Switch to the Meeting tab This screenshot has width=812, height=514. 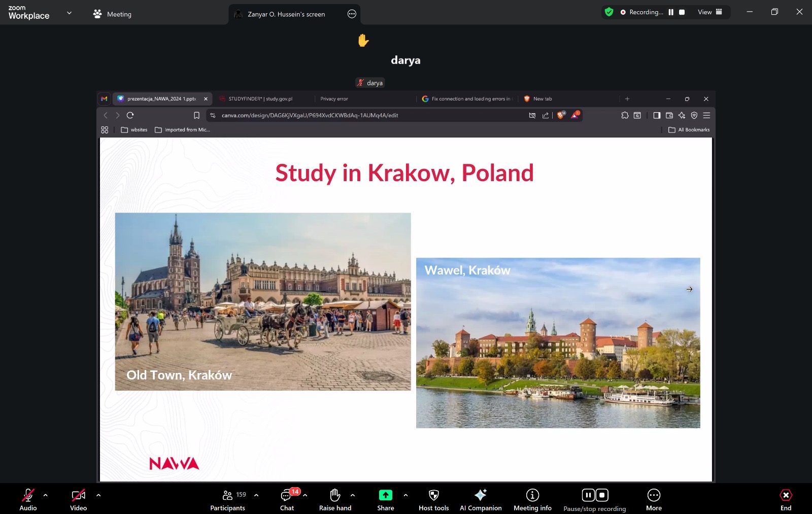[x=113, y=14]
